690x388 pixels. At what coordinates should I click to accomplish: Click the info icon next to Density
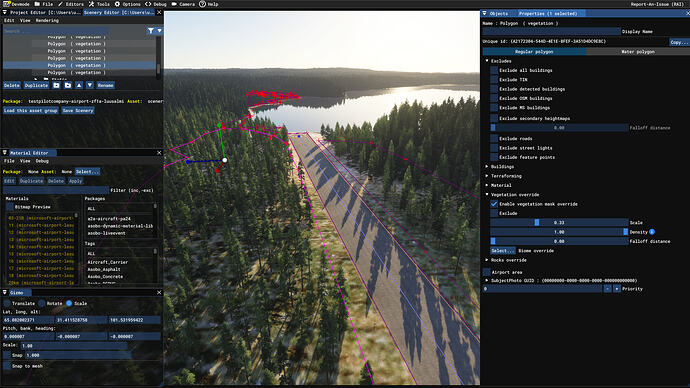click(x=652, y=232)
